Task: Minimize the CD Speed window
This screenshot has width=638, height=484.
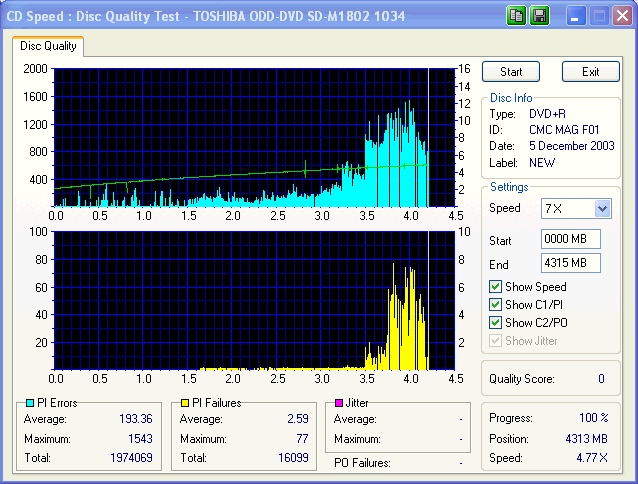Action: (x=577, y=16)
